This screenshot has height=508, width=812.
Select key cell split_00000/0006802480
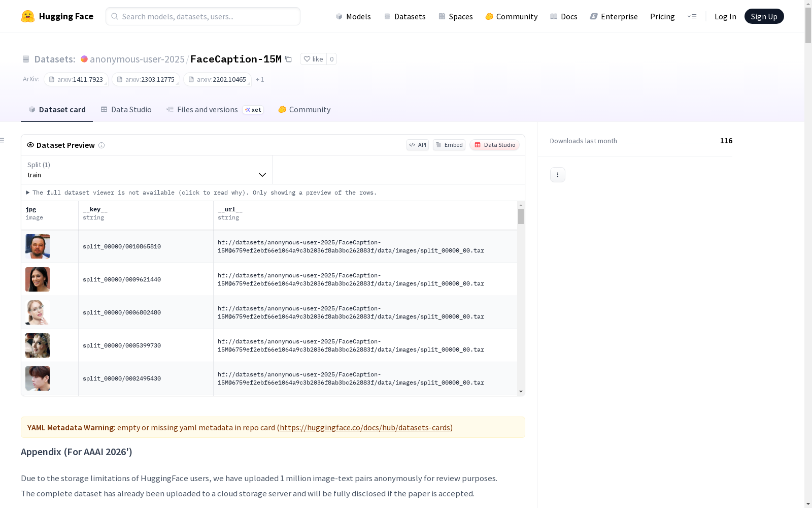click(x=146, y=312)
